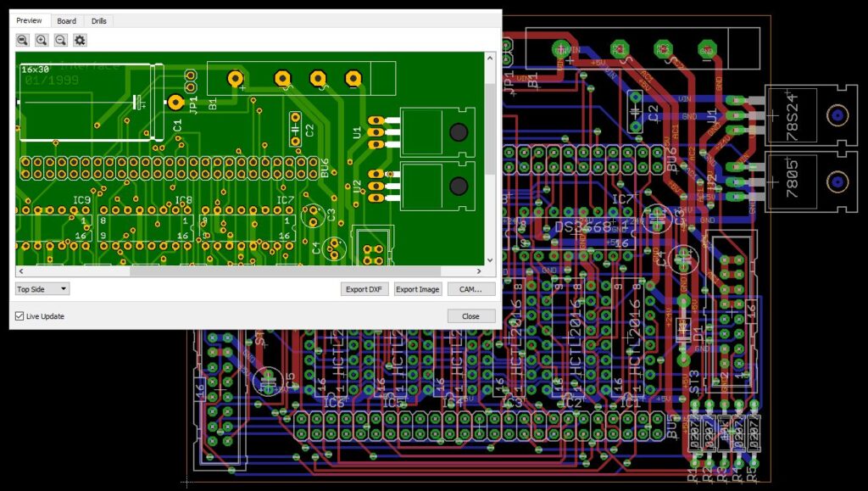Switch to the Board tab
This screenshot has height=491, width=868.
(x=66, y=21)
